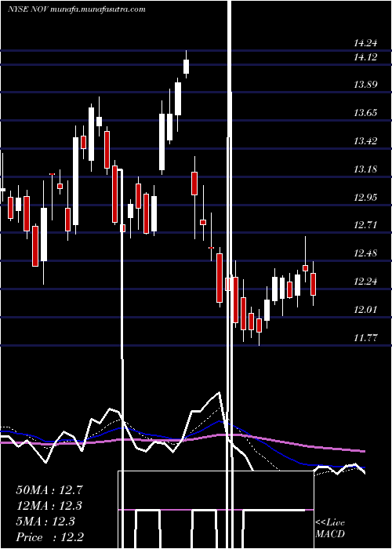Screen dimensions: 392x549
Task: Click the <<Live MACD label
Action: (x=330, y=529)
